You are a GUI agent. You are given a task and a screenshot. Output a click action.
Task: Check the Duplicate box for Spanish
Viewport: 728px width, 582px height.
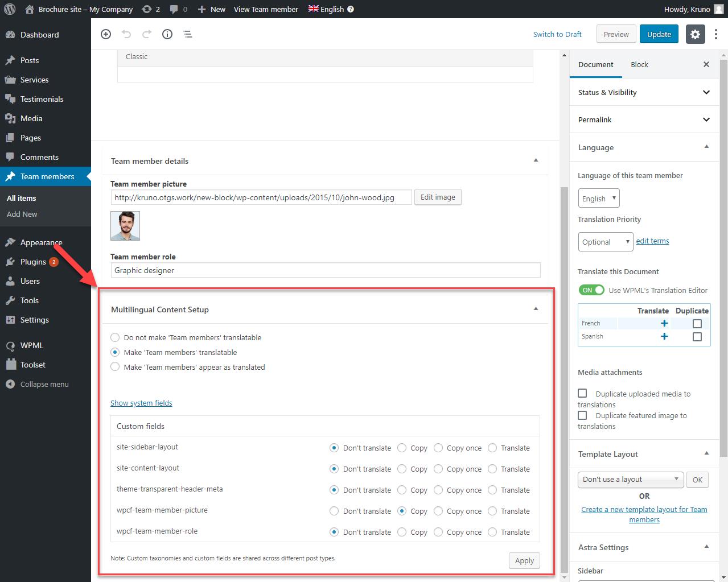697,337
